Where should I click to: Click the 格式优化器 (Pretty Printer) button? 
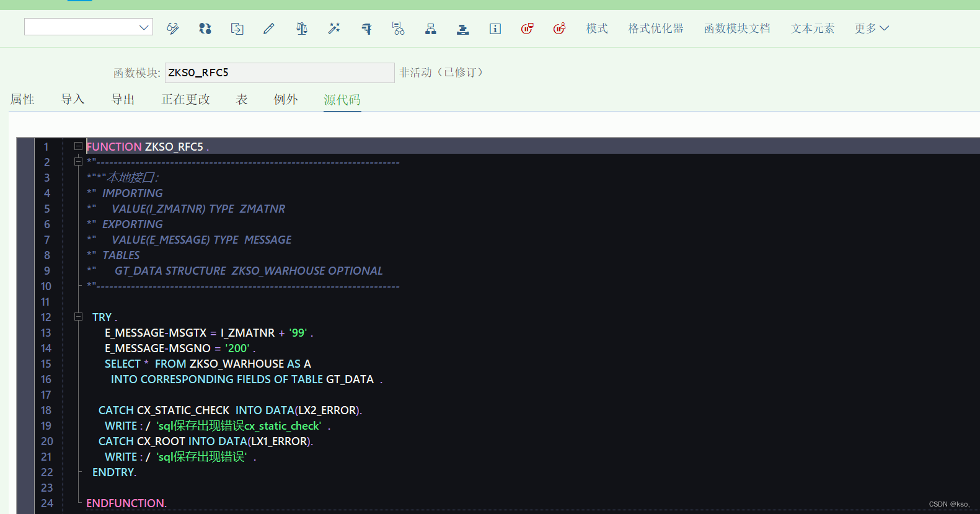pos(656,29)
